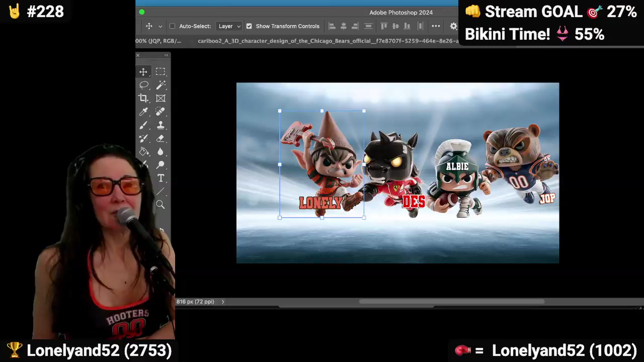Click Align Right Edges icon
This screenshot has height=362, width=644.
click(355, 26)
